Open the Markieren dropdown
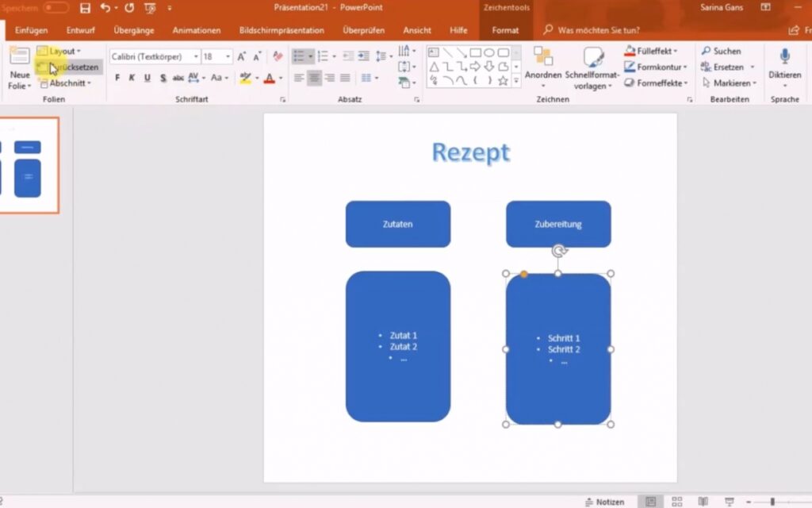 coord(730,83)
